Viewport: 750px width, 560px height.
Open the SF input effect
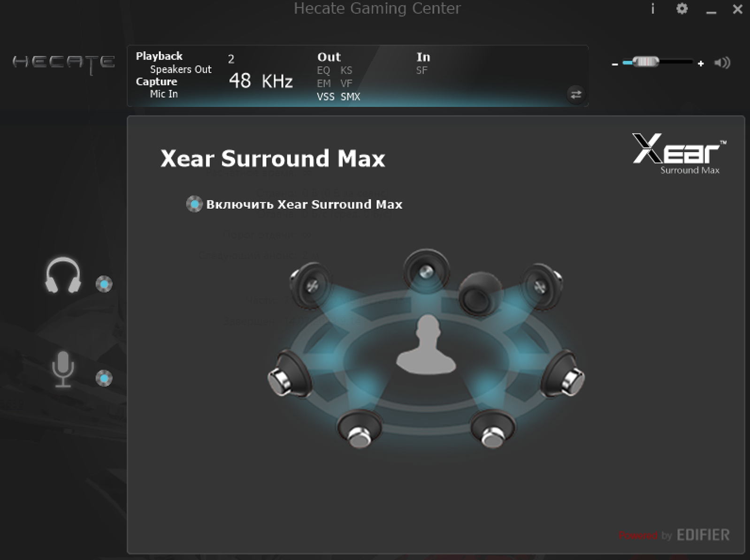point(421,70)
